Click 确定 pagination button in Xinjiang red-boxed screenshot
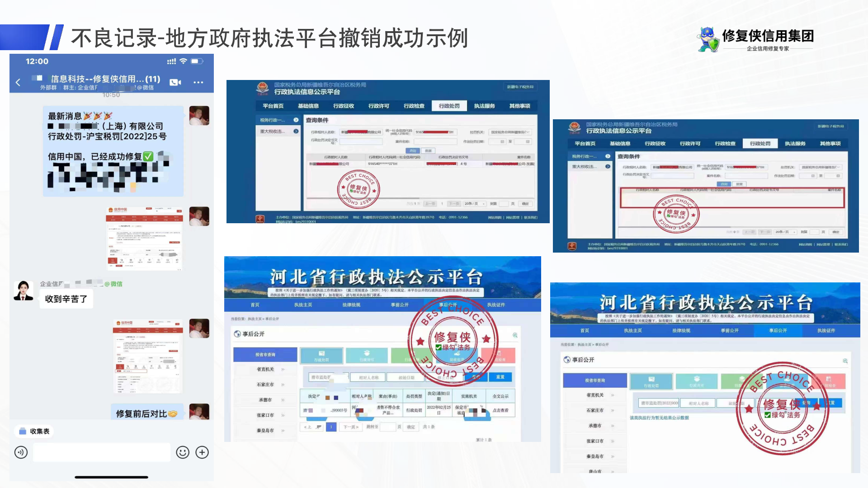 click(x=836, y=232)
